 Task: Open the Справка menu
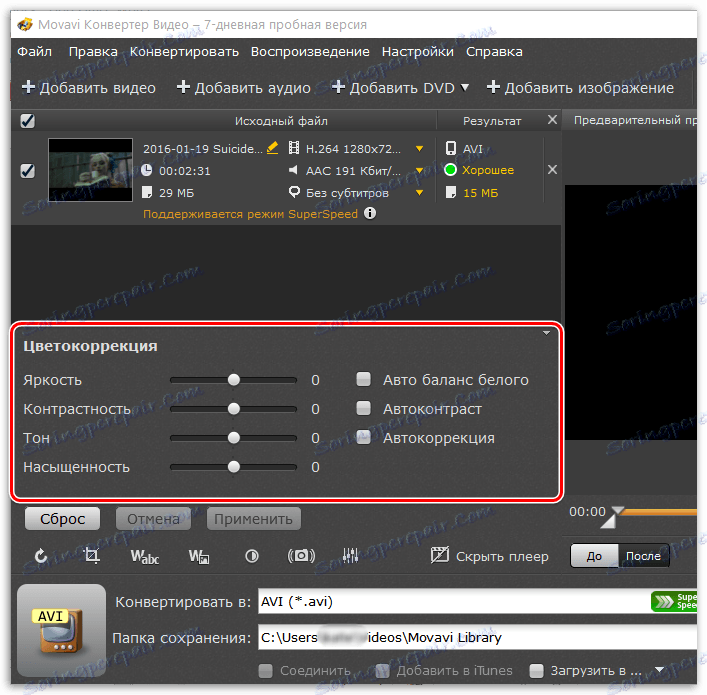click(494, 52)
